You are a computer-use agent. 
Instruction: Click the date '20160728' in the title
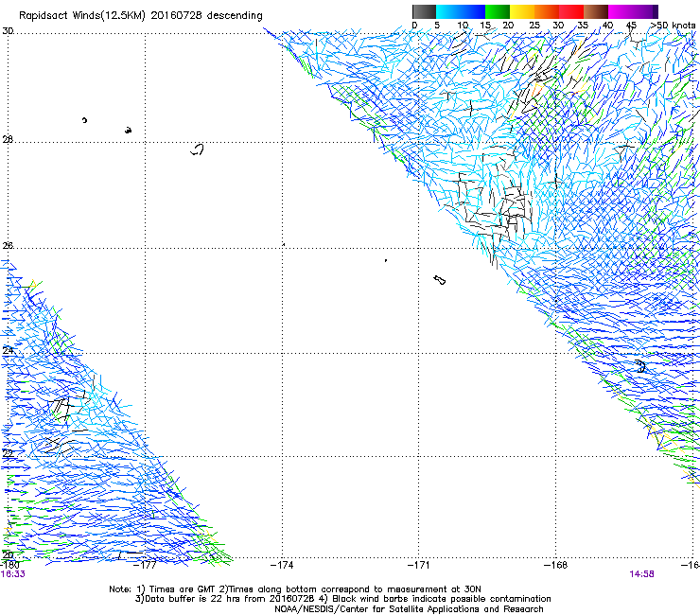pos(176,15)
